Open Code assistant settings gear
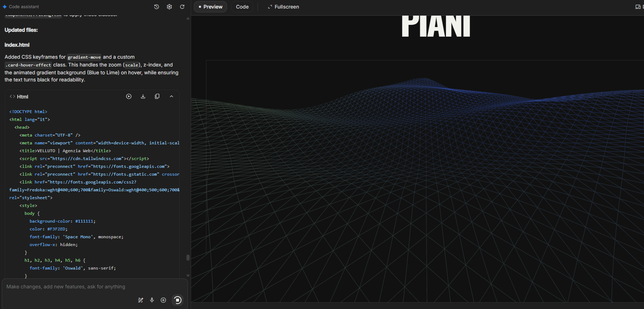This screenshot has width=644, height=309. [169, 7]
